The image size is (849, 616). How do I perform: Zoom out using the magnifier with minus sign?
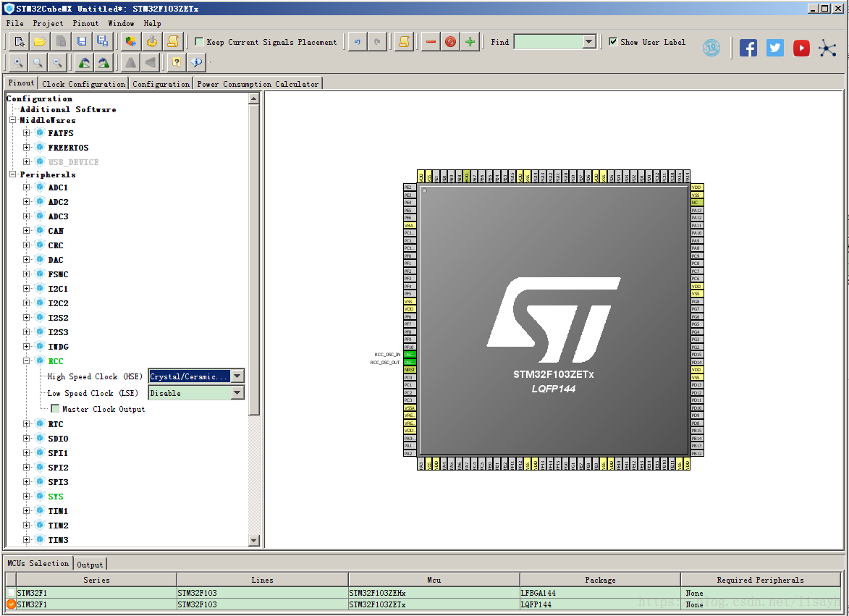click(57, 63)
